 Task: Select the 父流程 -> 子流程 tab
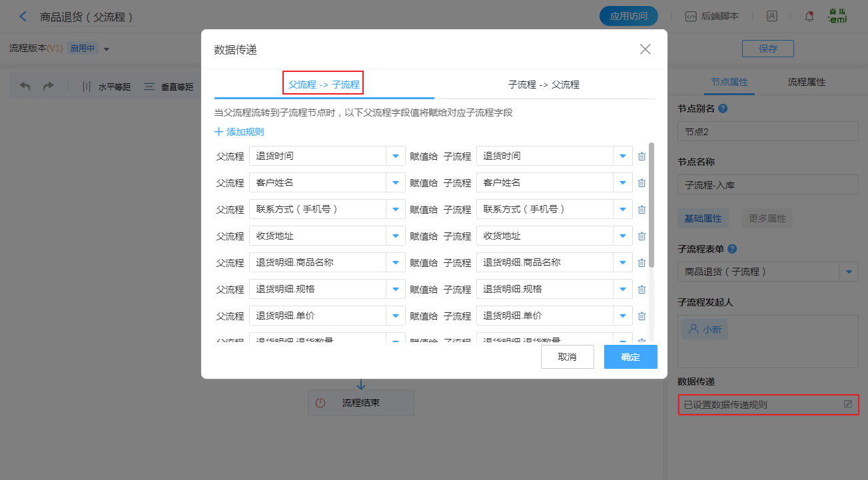tap(324, 85)
